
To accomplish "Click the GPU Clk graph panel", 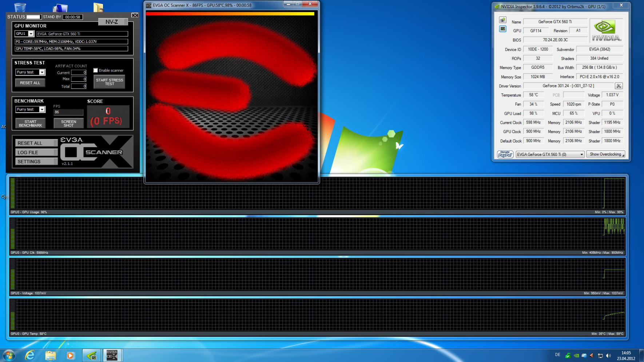I will (x=317, y=236).
